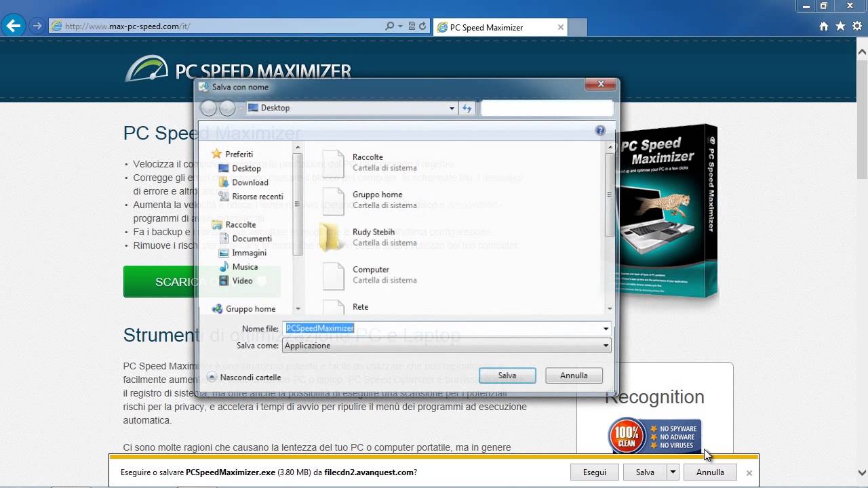Select Gruppo home in navigation pane
Viewport: 868px width, 488px height.
243,309
